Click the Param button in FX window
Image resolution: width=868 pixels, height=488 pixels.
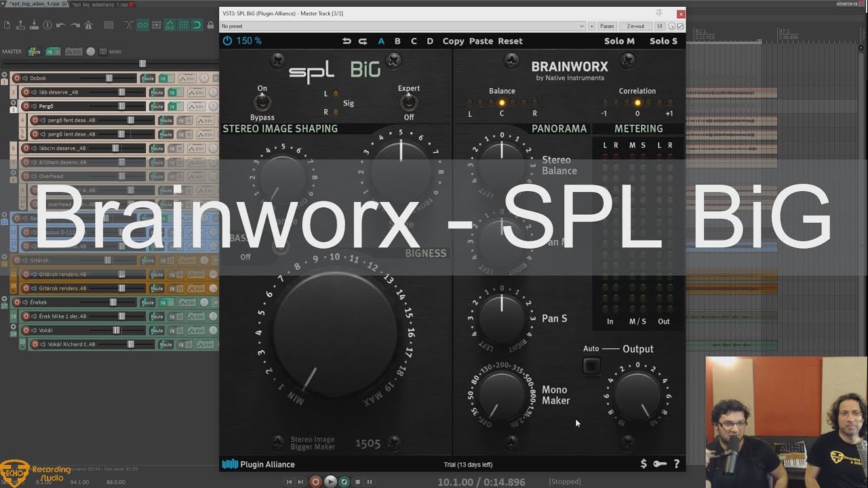[x=607, y=26]
